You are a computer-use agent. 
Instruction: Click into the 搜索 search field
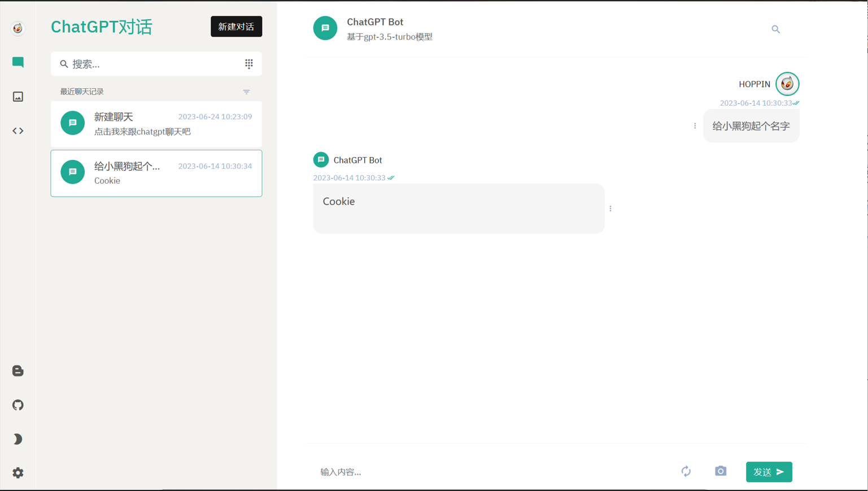[x=156, y=64]
